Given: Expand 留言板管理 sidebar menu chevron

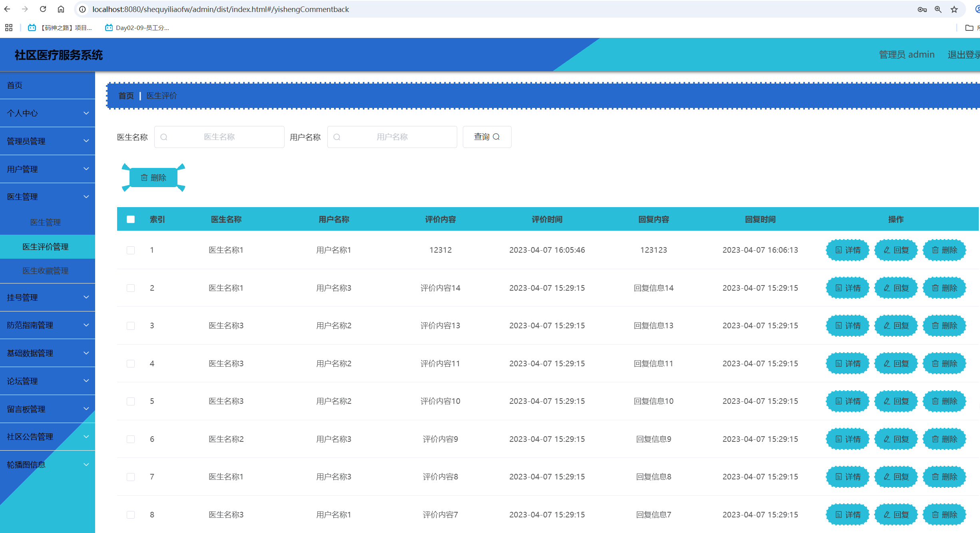Looking at the screenshot, I should point(86,409).
